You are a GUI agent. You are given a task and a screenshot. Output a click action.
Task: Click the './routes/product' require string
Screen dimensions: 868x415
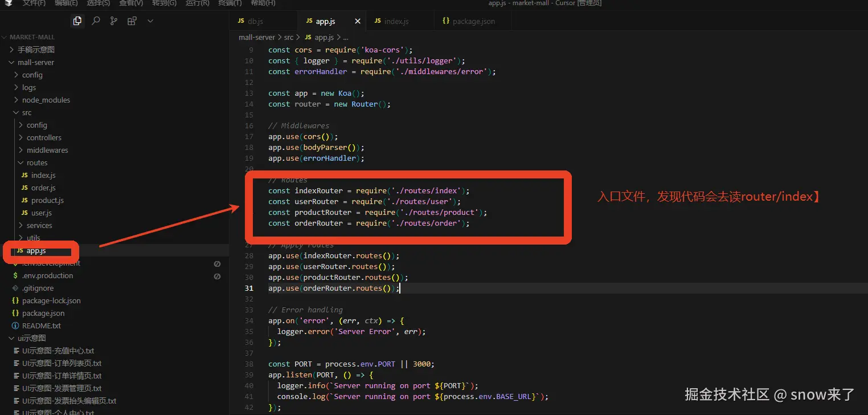[x=439, y=212]
